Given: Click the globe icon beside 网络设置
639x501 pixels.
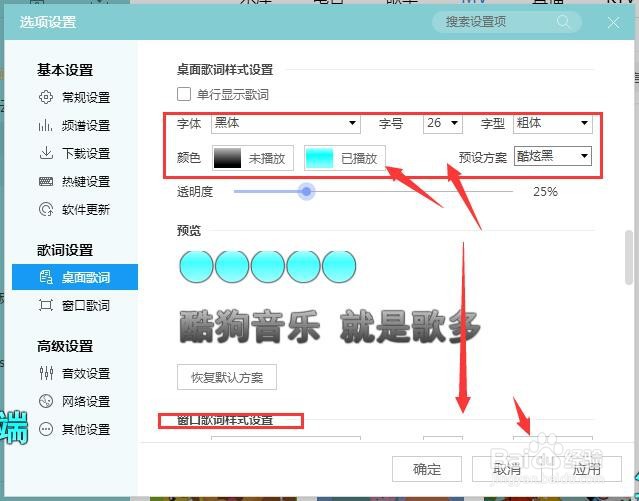Looking at the screenshot, I should coord(46,401).
